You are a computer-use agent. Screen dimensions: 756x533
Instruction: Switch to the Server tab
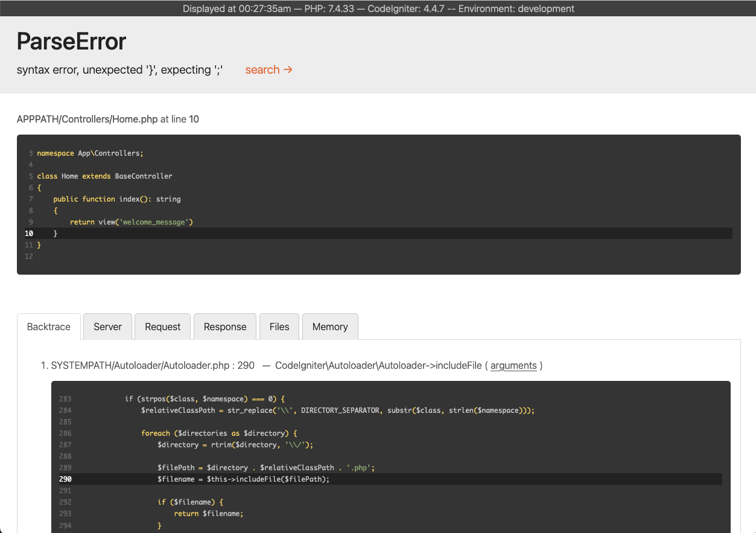[107, 327]
